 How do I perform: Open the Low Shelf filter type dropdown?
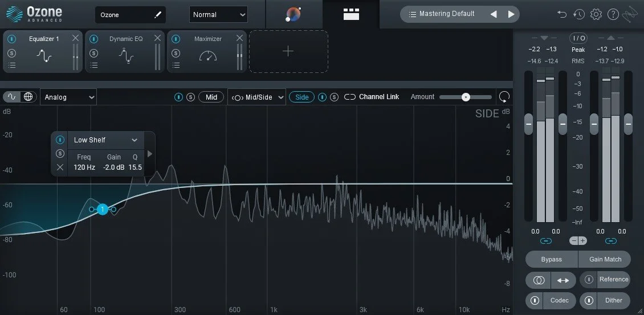click(x=106, y=140)
